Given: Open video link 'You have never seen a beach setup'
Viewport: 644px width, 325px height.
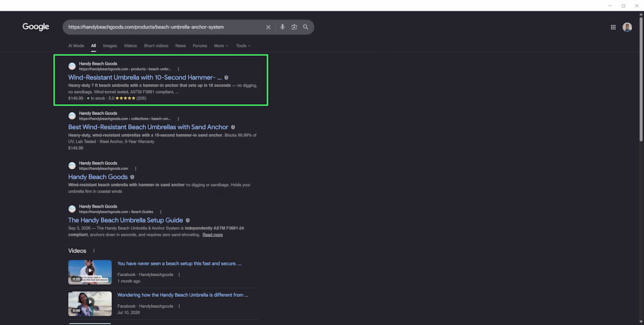Looking at the screenshot, I should [x=179, y=264].
